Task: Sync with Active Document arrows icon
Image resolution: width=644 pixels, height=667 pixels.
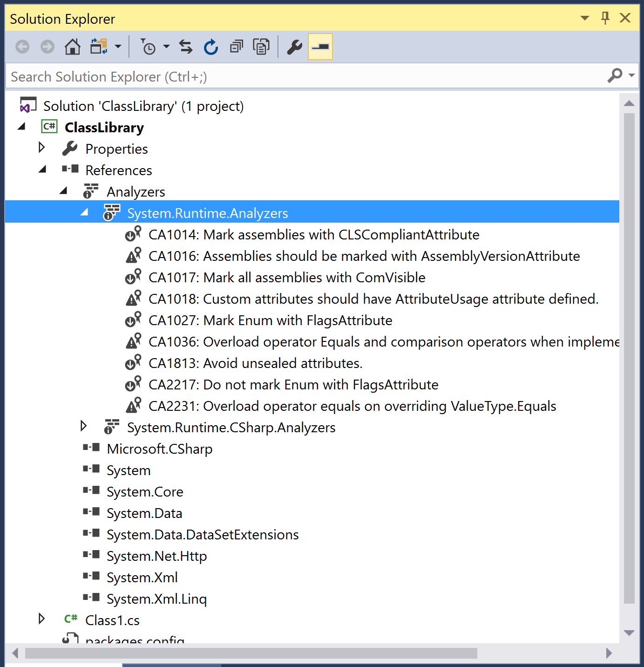Action: [186, 47]
